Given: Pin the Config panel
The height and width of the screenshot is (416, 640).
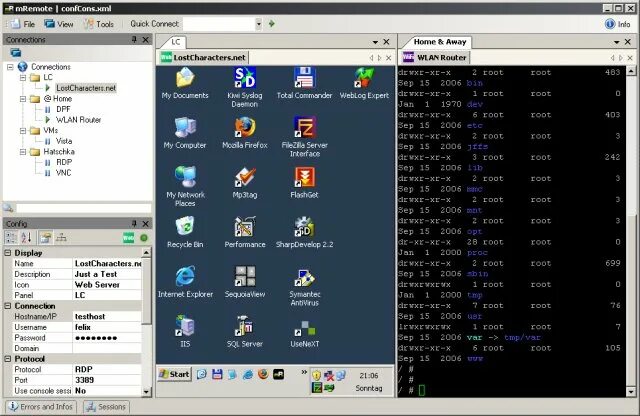Looking at the screenshot, I should (134, 223).
